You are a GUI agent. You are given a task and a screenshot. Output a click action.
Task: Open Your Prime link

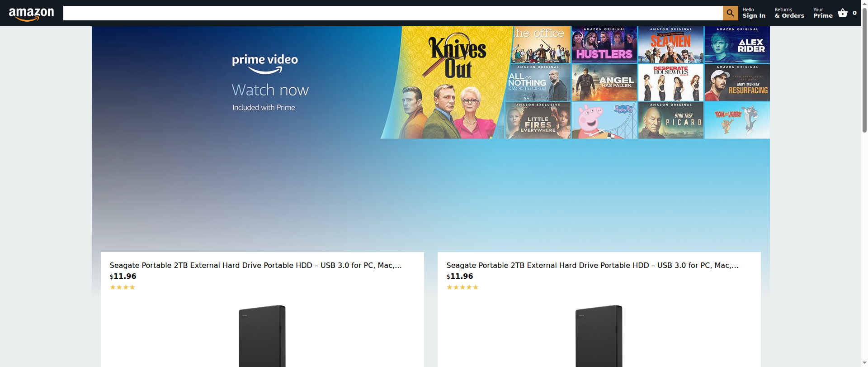pyautogui.click(x=823, y=13)
